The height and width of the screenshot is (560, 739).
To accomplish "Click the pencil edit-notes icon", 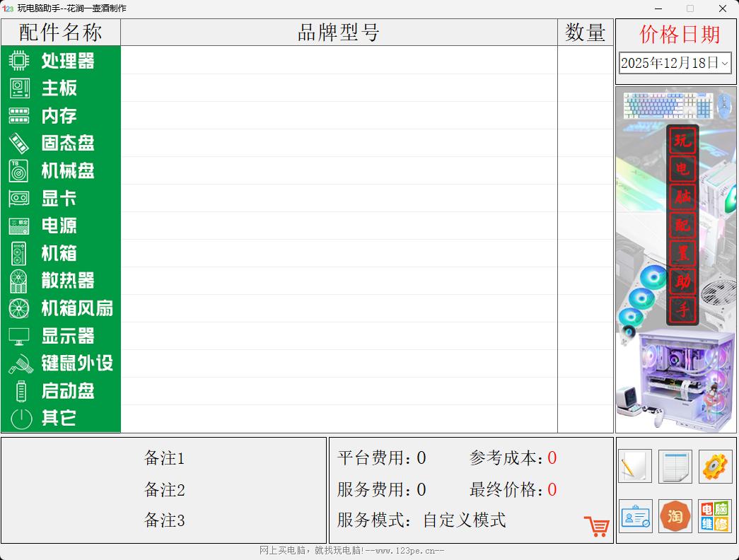I will 634,467.
